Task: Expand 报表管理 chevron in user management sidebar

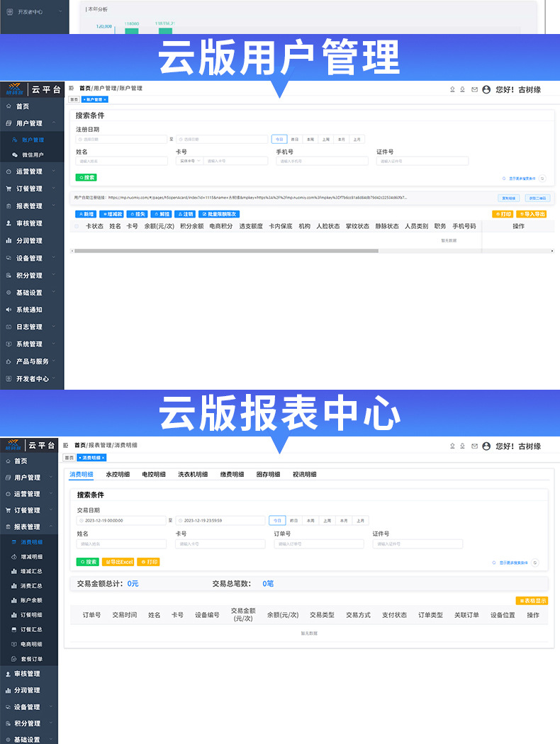Action: pos(54,205)
